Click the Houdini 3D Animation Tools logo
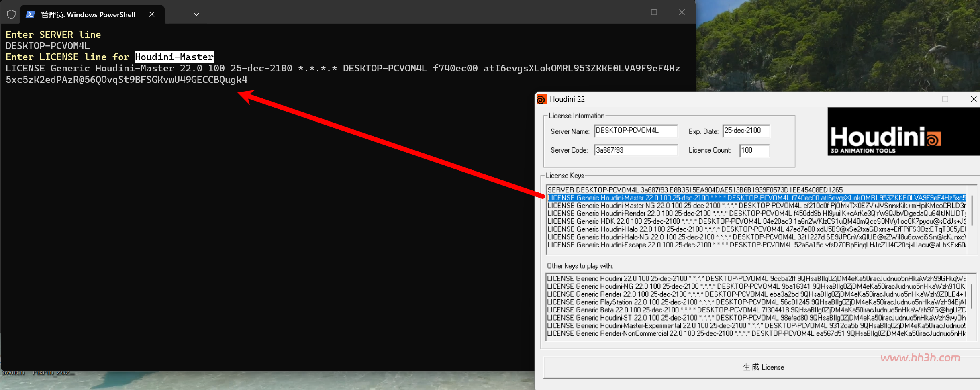 [x=903, y=131]
